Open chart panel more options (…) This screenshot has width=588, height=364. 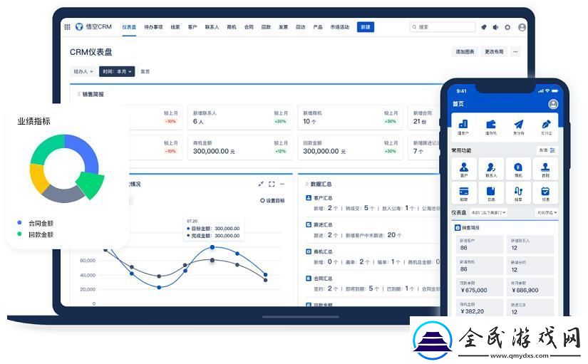pos(282,184)
